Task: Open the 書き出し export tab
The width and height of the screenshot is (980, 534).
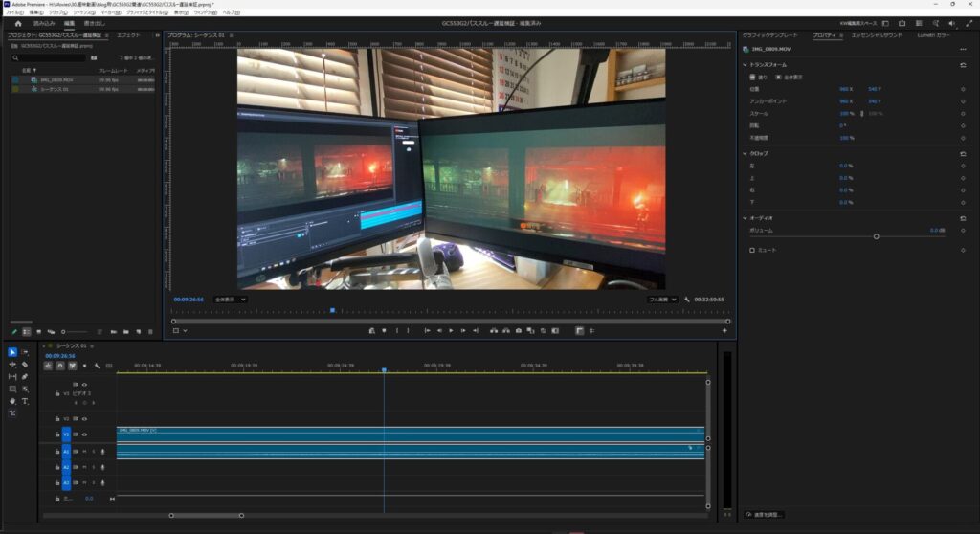Action: pos(94,23)
